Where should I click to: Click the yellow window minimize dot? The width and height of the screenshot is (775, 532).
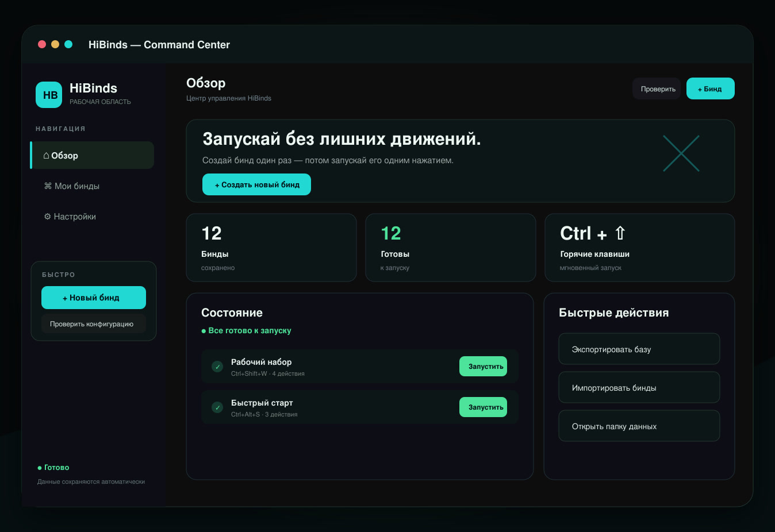coord(55,44)
